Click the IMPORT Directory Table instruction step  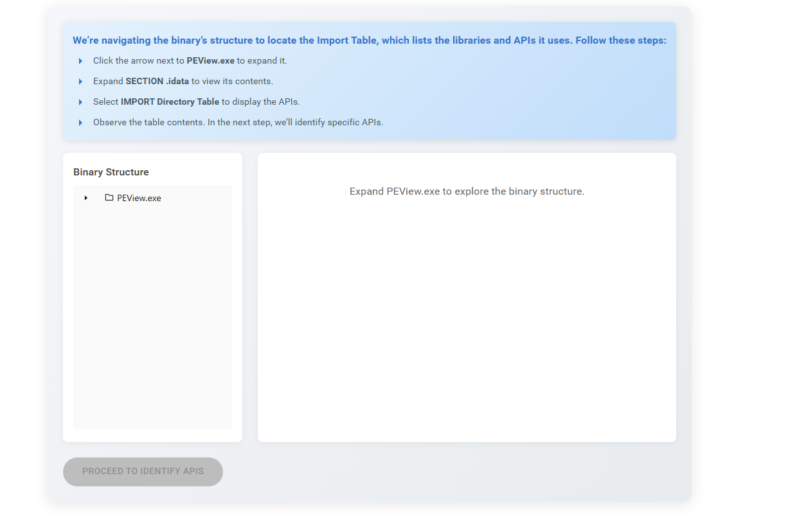click(197, 102)
